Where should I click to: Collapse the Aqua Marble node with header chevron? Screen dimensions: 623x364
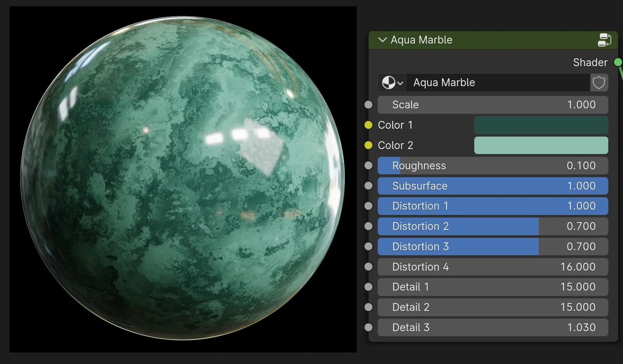click(382, 40)
